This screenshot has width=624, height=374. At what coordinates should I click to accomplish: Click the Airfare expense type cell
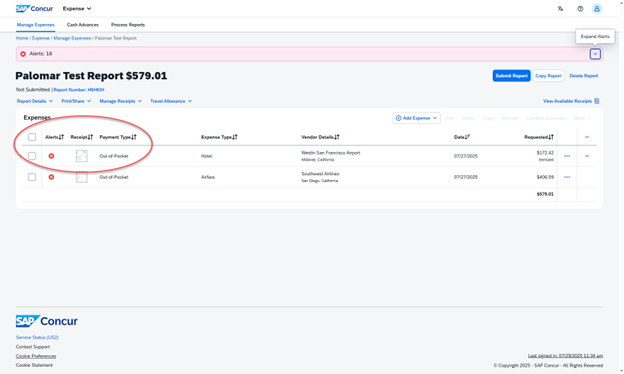208,177
